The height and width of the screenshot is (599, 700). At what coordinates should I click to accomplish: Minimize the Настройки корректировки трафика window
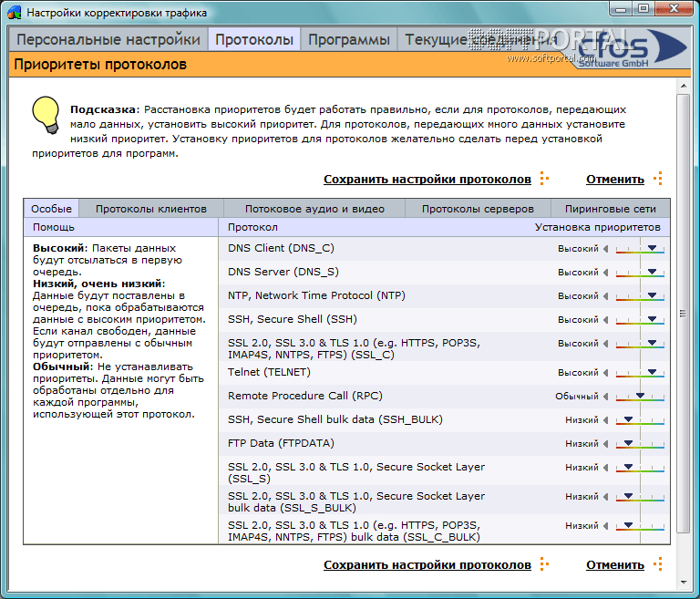click(621, 9)
